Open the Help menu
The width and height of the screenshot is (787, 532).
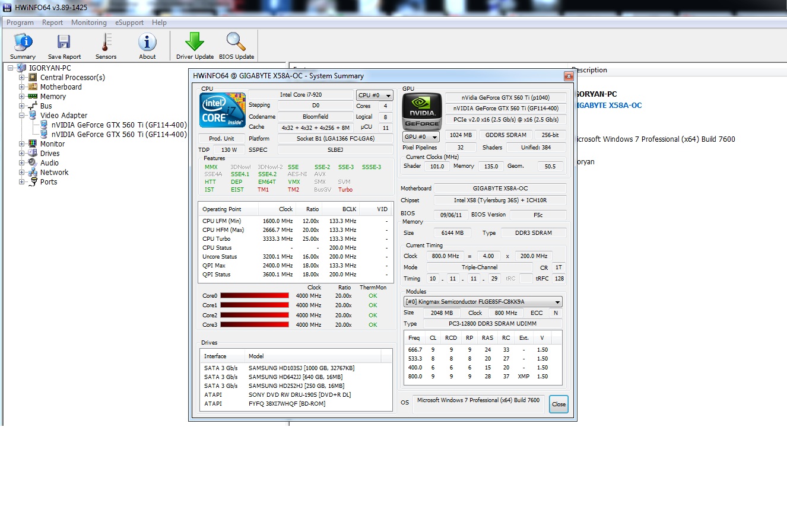tap(159, 23)
